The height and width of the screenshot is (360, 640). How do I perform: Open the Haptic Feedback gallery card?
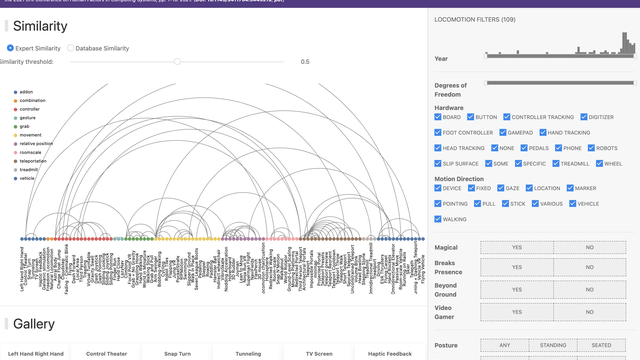pyautogui.click(x=390, y=354)
